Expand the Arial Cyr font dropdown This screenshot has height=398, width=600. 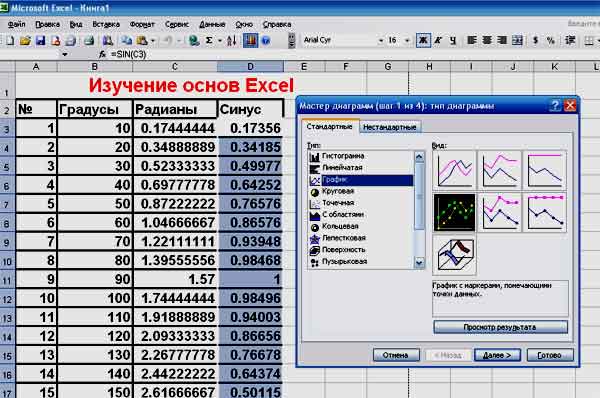click(x=380, y=40)
